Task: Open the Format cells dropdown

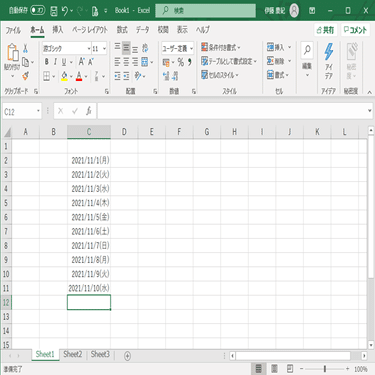Action: (x=287, y=75)
